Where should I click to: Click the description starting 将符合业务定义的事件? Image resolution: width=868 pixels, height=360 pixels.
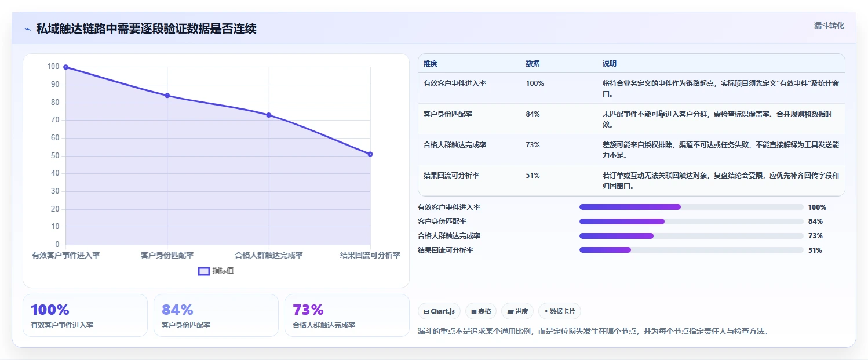721,89
